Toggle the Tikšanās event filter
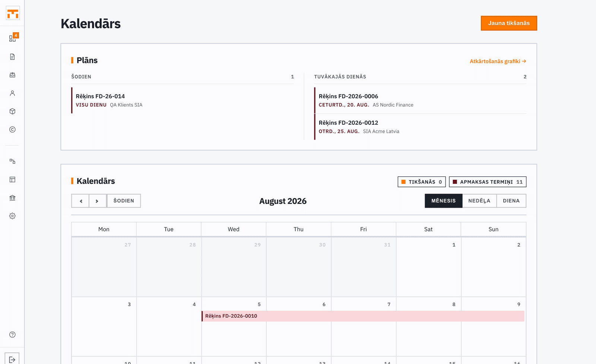This screenshot has width=596, height=364. click(x=422, y=182)
